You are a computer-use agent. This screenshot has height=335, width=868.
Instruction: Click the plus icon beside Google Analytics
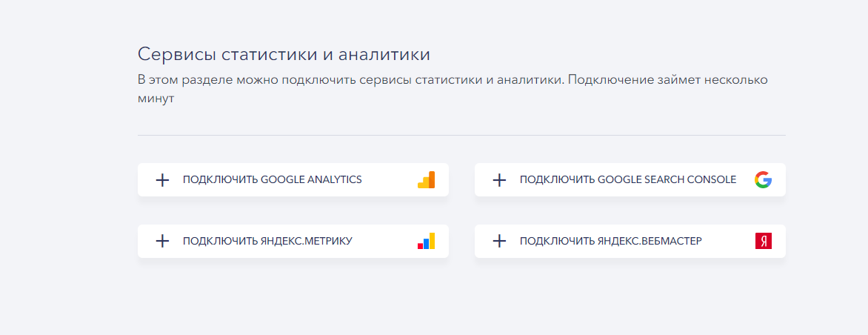click(x=162, y=180)
